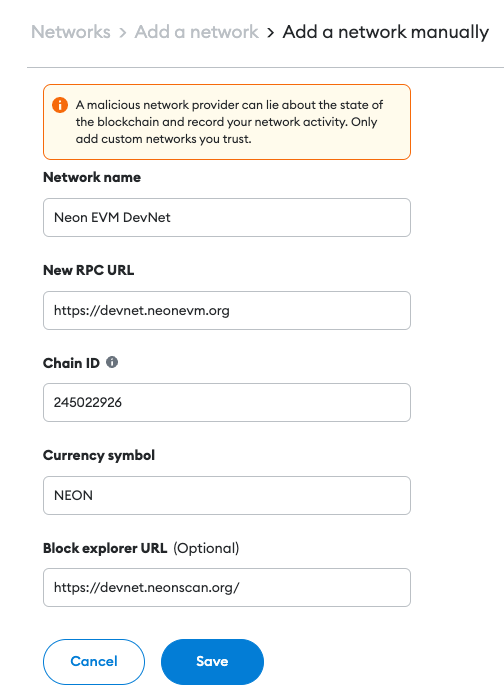Click the Currency symbol label
Screen dimensions: 504x696
(99, 455)
